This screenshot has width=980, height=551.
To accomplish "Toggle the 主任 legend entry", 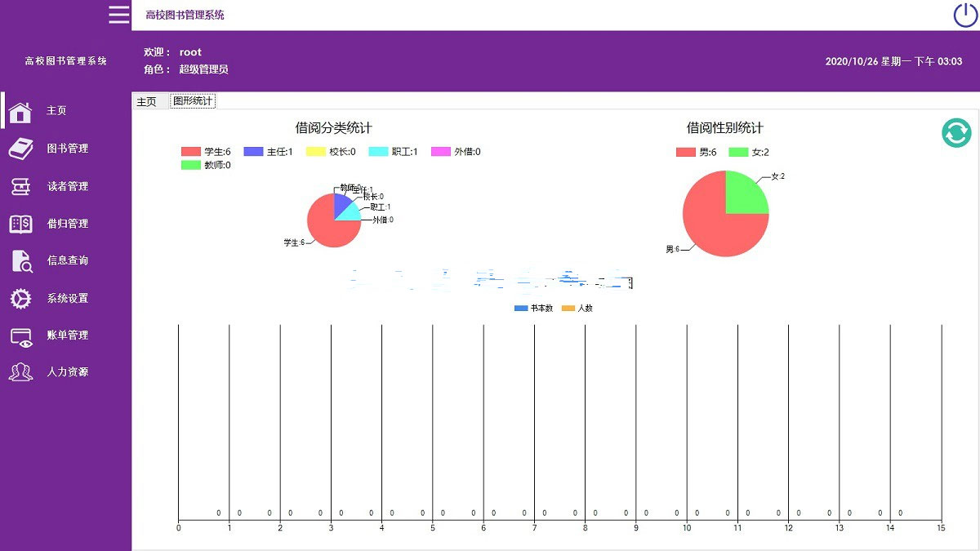I will pos(269,152).
